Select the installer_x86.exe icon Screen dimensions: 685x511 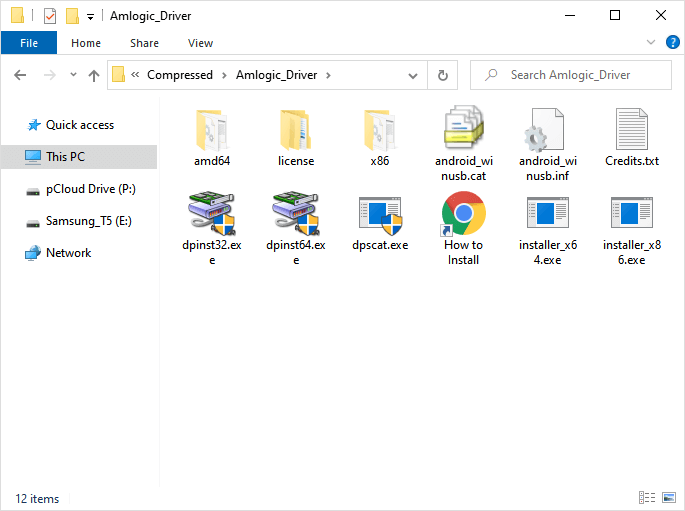tap(632, 213)
